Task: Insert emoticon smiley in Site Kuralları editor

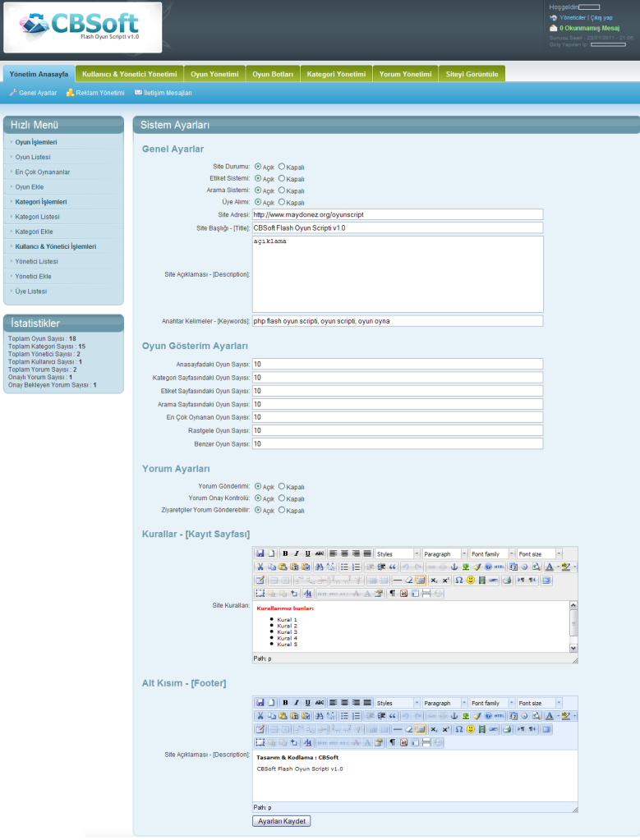Action: [471, 581]
